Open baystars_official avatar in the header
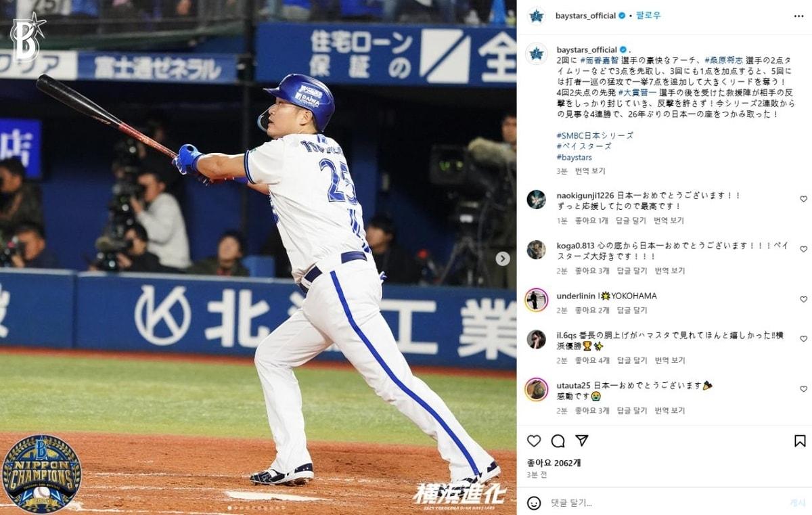Image resolution: width=812 pixels, height=515 pixels. click(x=537, y=16)
